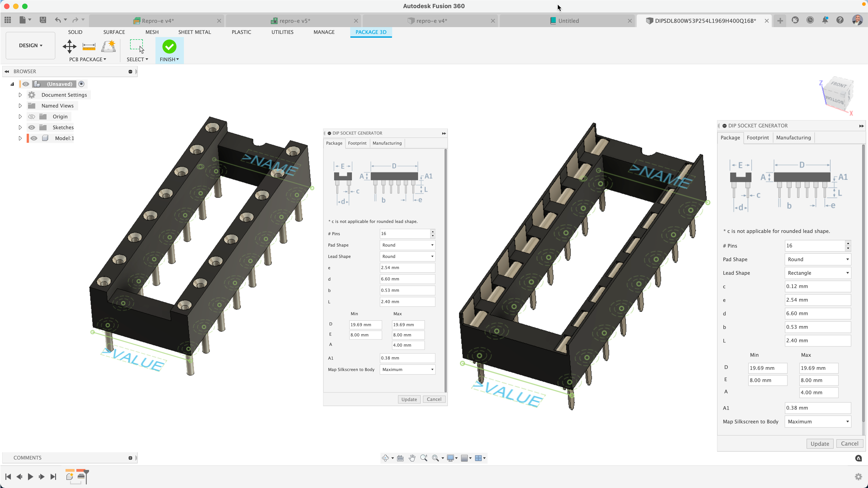Click Update in the DIP Socket Generator dialog
The image size is (868, 488).
tap(409, 399)
